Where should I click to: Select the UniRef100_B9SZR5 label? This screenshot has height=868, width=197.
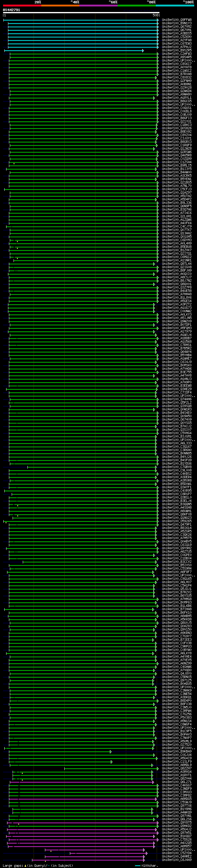[177, 50]
